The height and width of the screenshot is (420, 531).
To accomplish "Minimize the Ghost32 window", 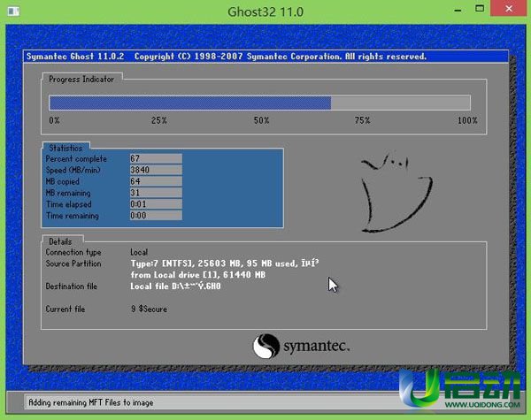I will click(450, 12).
